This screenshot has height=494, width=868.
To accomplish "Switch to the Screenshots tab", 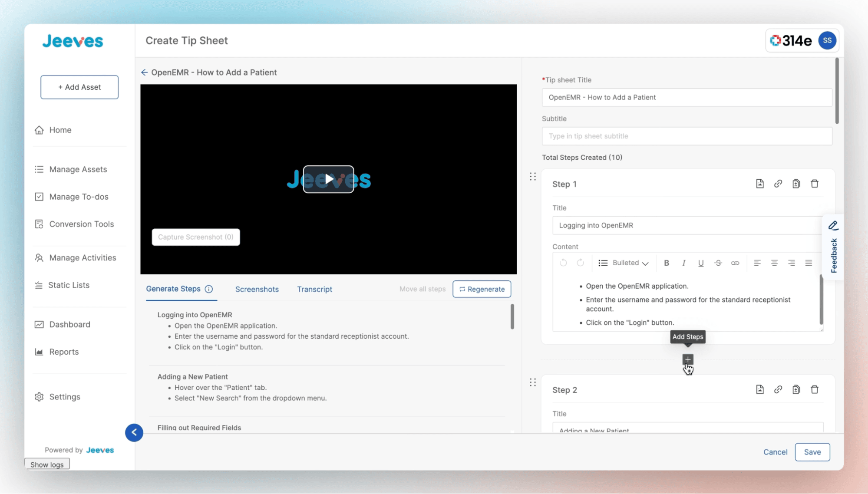I will click(257, 289).
